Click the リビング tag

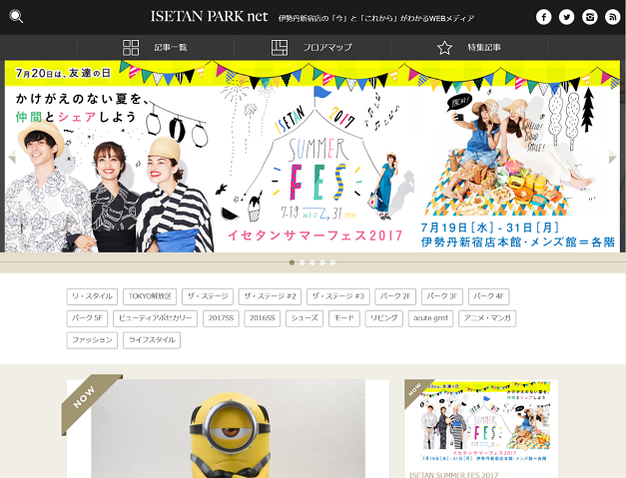(x=384, y=318)
